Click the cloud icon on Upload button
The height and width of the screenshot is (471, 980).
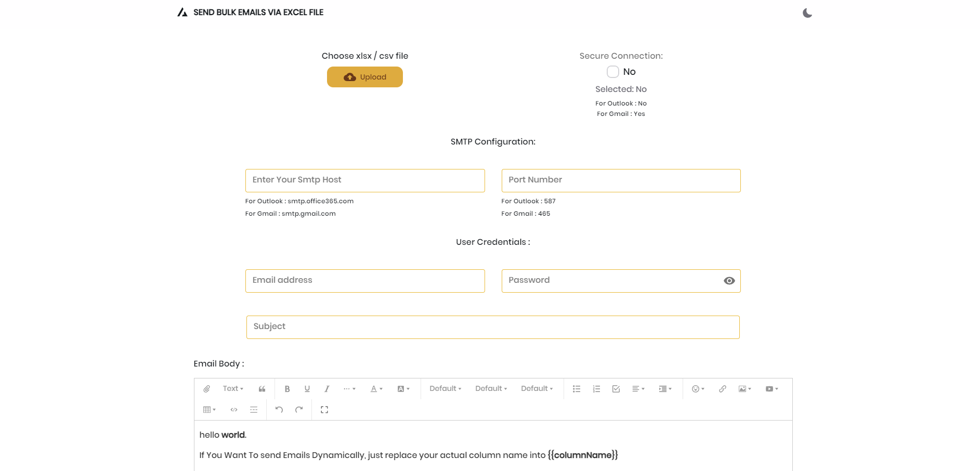pos(350,77)
